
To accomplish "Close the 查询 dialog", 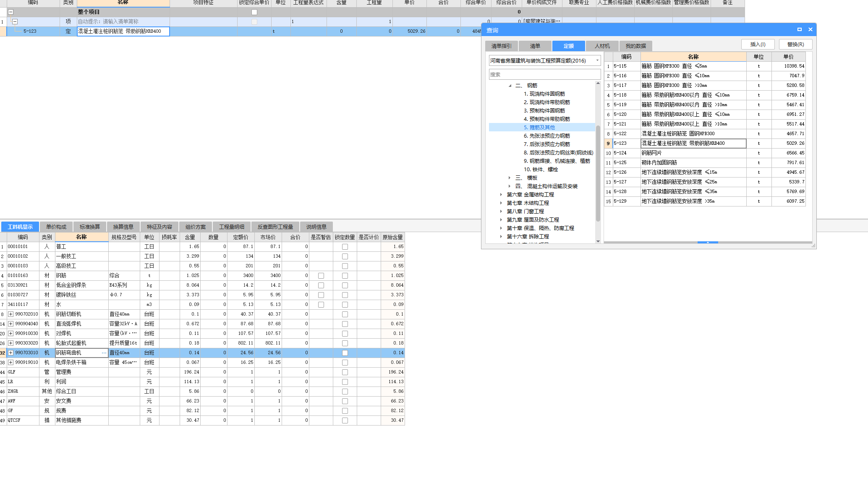I will click(x=810, y=29).
